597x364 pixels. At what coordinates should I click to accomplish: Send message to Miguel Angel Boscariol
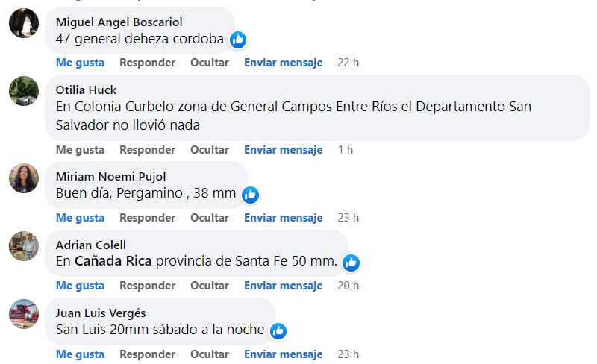click(x=283, y=63)
